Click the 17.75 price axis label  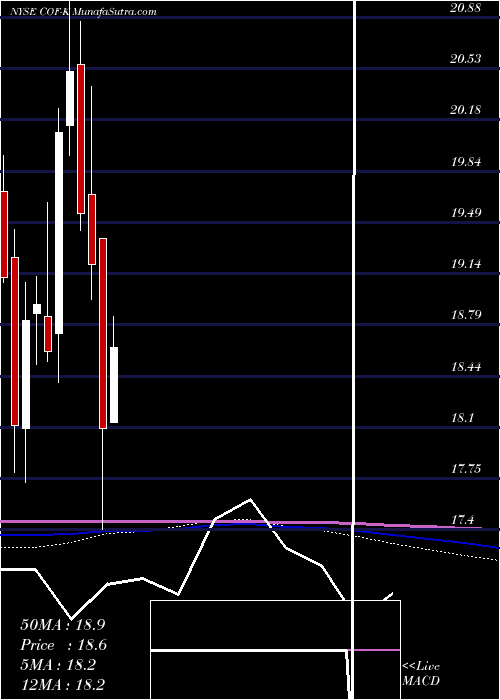(x=466, y=469)
